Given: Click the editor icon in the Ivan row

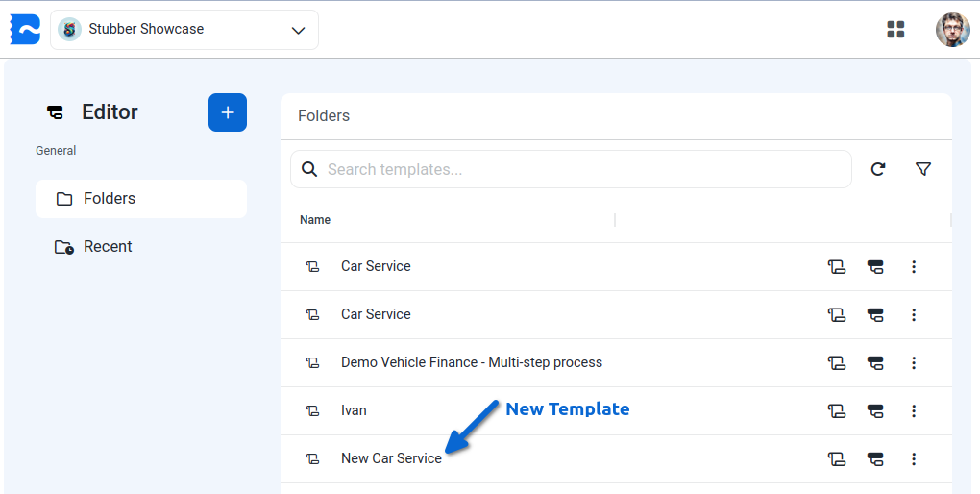Looking at the screenshot, I should click(x=875, y=410).
